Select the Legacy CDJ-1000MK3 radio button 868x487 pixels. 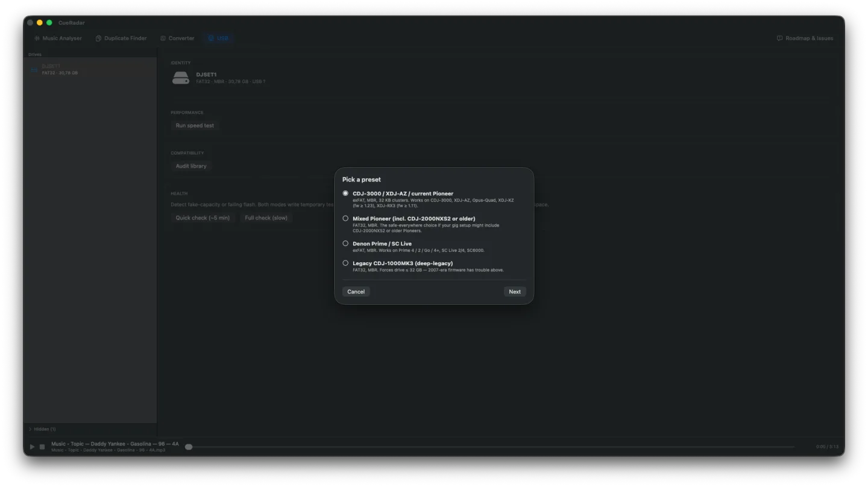coord(345,263)
